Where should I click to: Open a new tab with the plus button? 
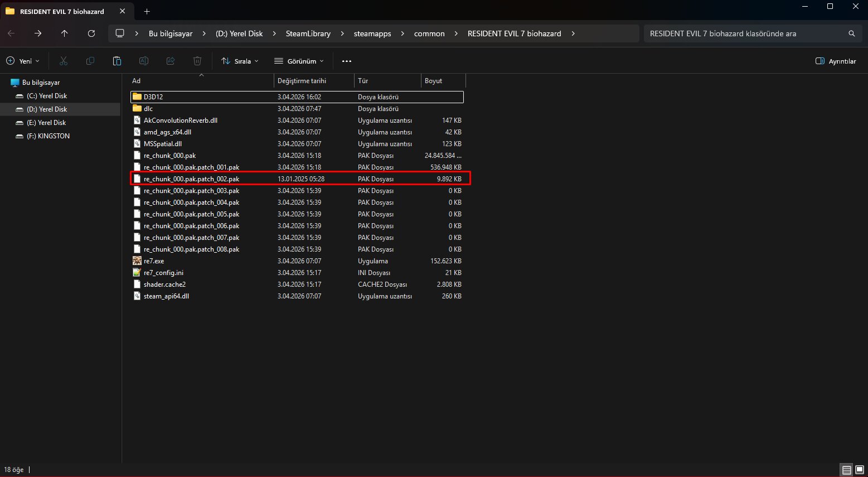pos(147,11)
